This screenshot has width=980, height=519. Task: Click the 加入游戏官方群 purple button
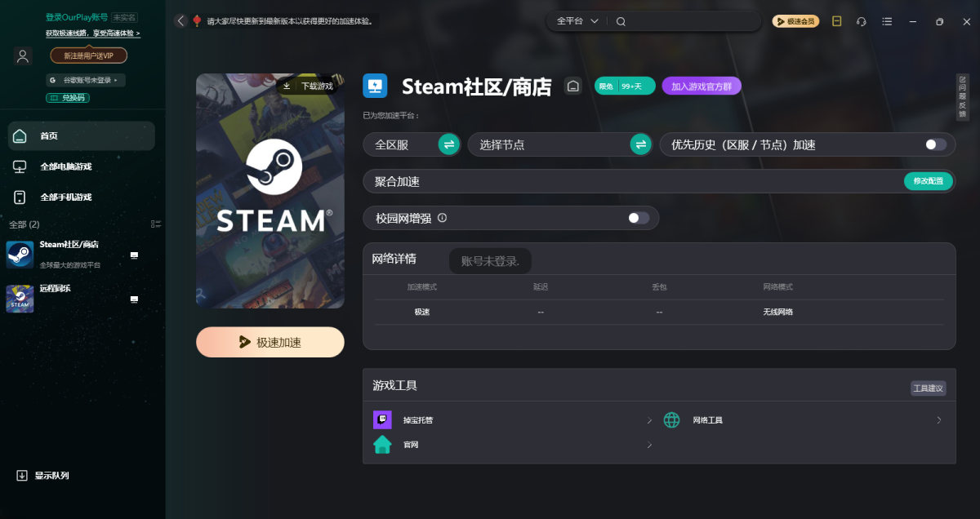(701, 86)
